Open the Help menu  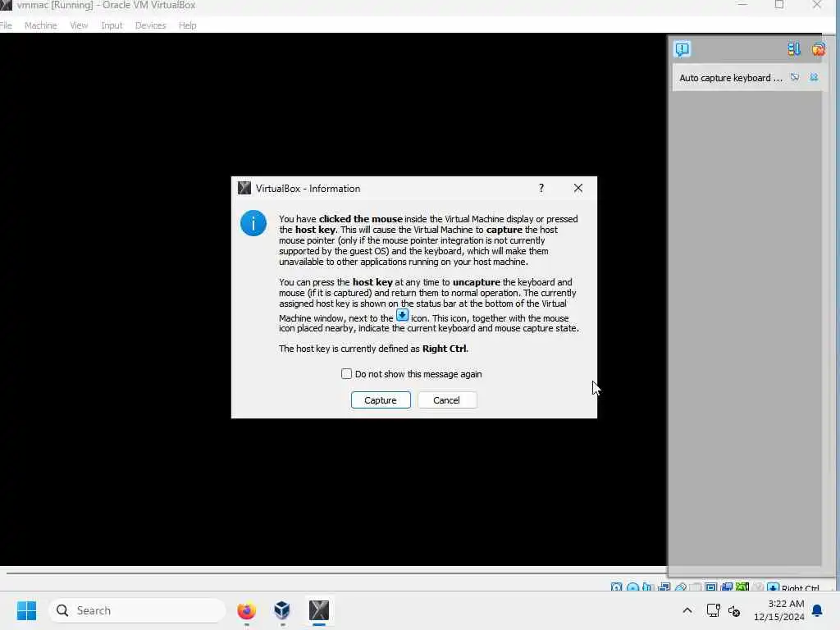tap(188, 25)
